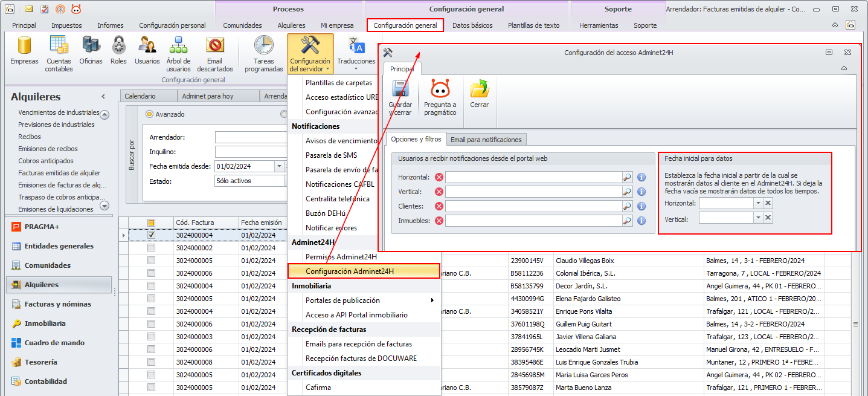The width and height of the screenshot is (868, 396).
Task: Toggle the grid header select-all checkbox
Action: point(152,222)
